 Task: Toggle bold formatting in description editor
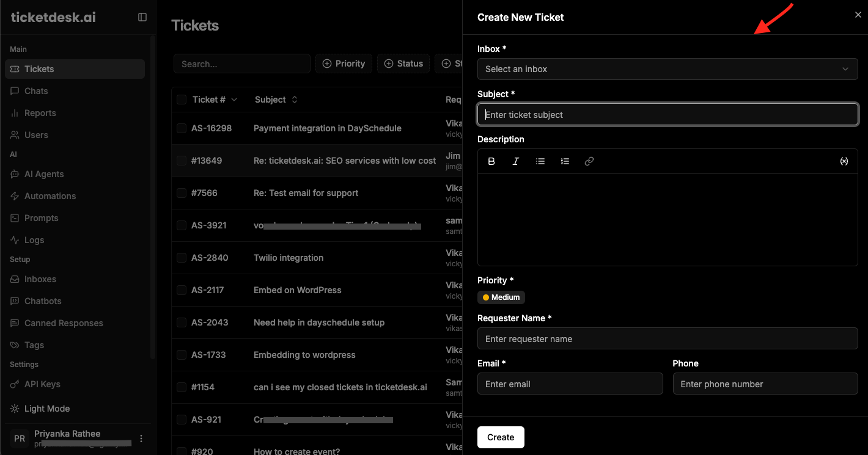[491, 161]
